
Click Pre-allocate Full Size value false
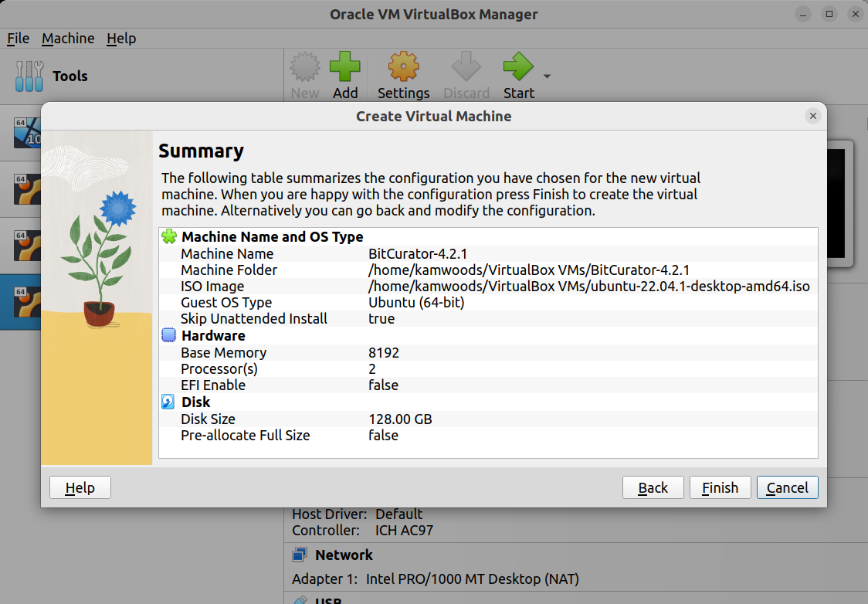click(383, 435)
